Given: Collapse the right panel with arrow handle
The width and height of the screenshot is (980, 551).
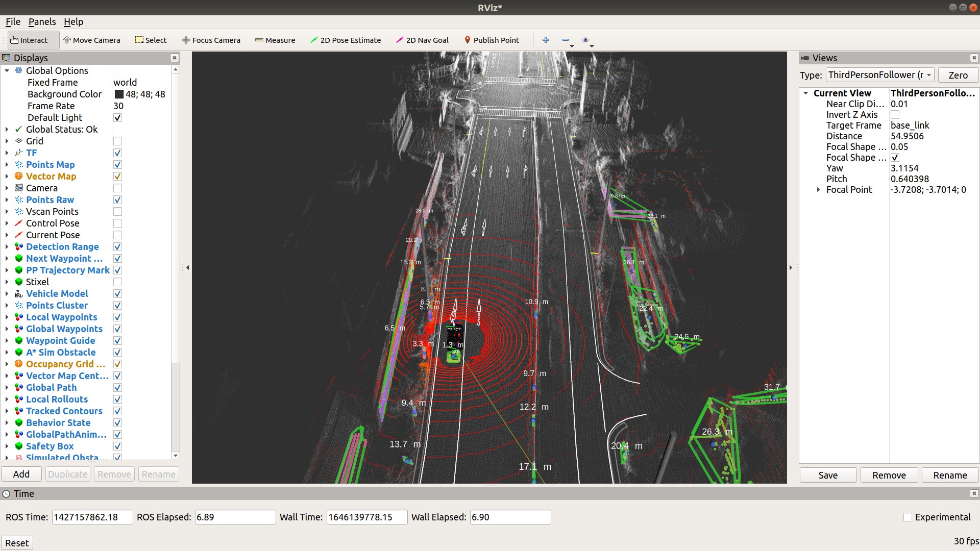Looking at the screenshot, I should click(791, 267).
